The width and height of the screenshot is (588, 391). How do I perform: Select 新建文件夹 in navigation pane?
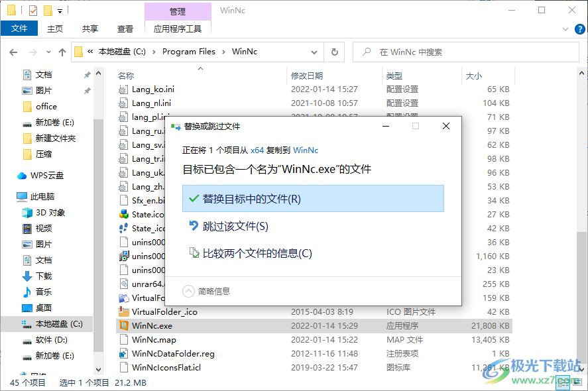click(56, 139)
